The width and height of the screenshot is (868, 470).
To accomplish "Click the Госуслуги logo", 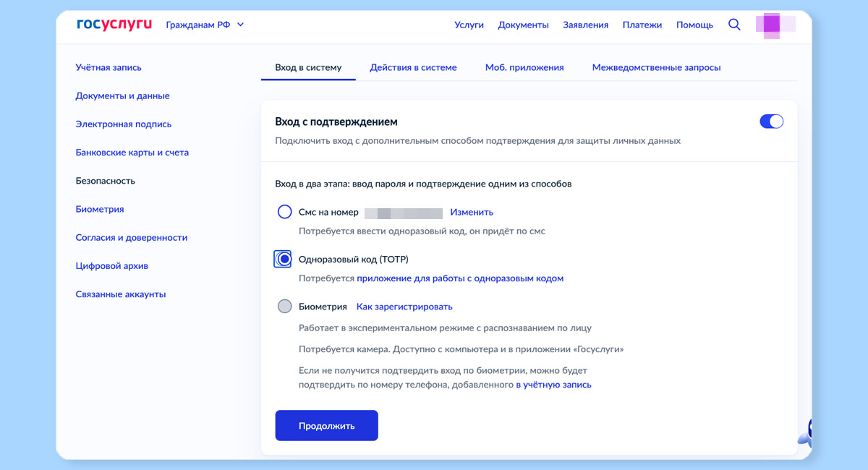I will [x=114, y=24].
